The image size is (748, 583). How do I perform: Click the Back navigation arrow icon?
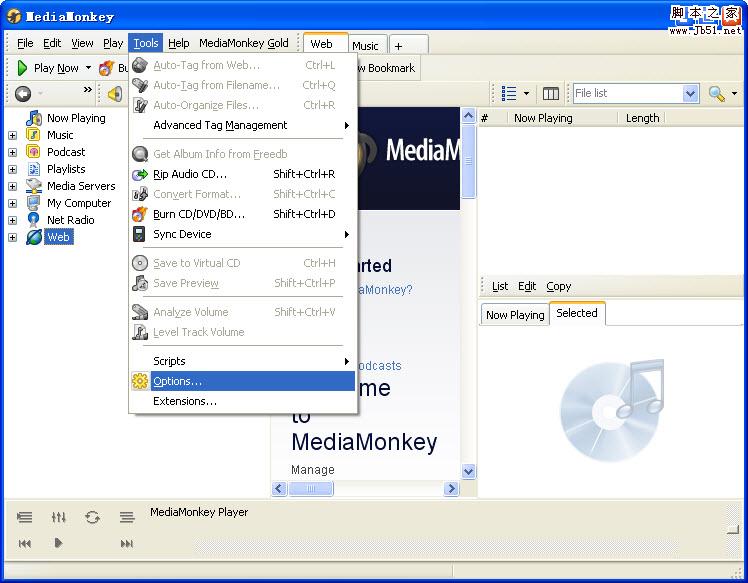pos(23,94)
